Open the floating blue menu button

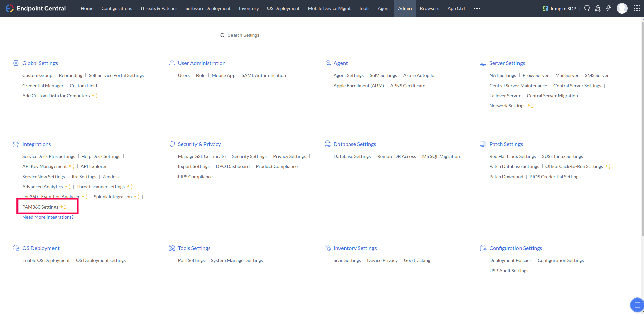(637, 305)
